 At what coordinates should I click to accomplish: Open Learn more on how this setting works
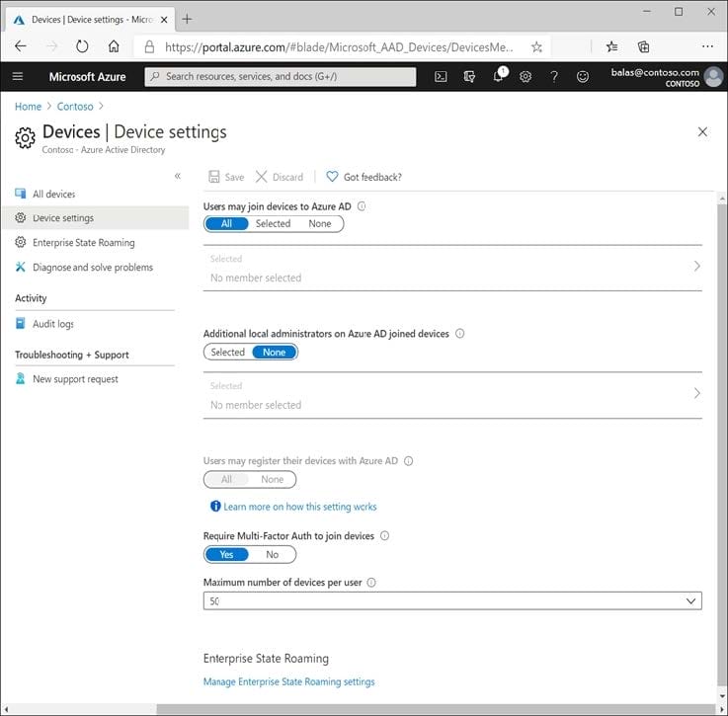(x=300, y=507)
